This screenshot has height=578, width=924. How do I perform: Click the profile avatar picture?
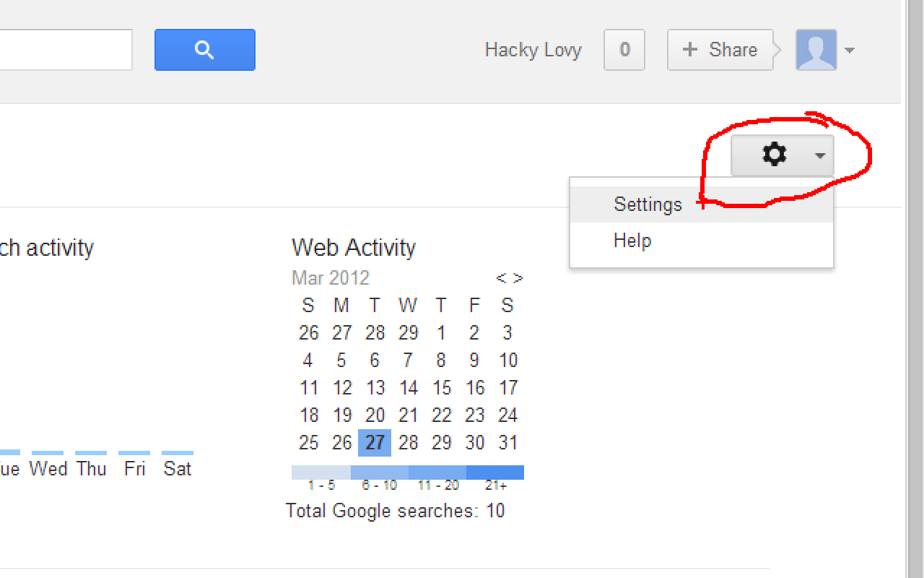point(816,50)
